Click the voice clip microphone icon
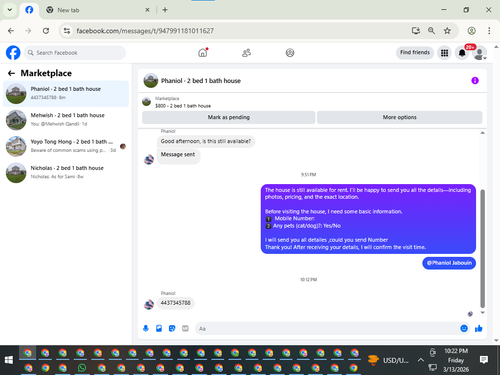Image resolution: width=500 pixels, height=375 pixels. [x=146, y=329]
